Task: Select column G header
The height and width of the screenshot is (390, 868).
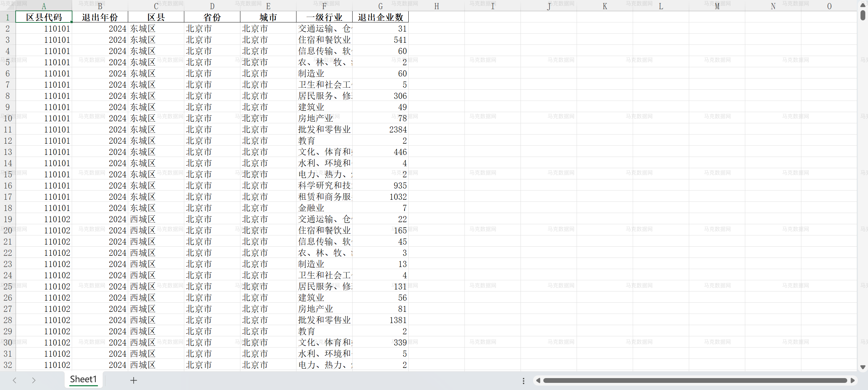Action: pos(380,5)
